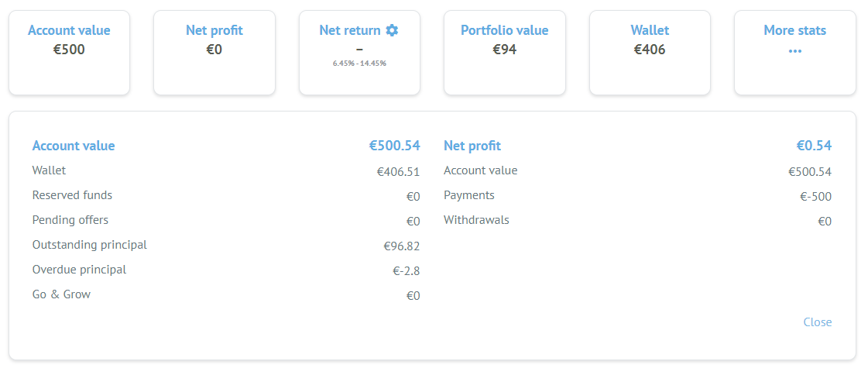Open the More stats card
This screenshot has height=375, width=868.
(795, 53)
